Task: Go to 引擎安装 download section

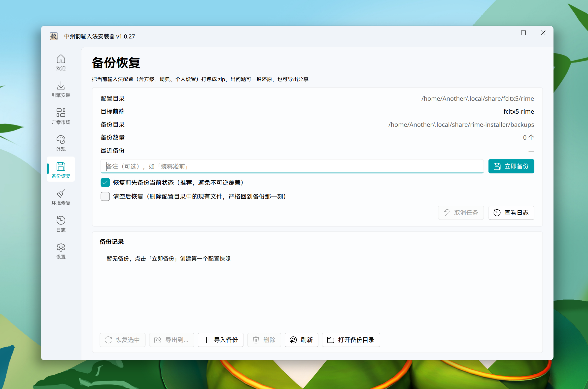Action: coord(61,89)
